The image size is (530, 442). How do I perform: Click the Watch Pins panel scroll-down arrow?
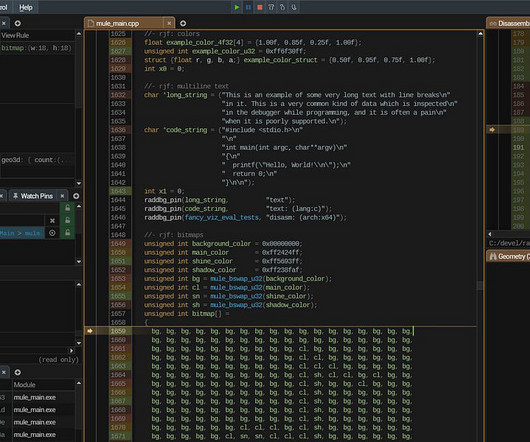tap(79, 261)
